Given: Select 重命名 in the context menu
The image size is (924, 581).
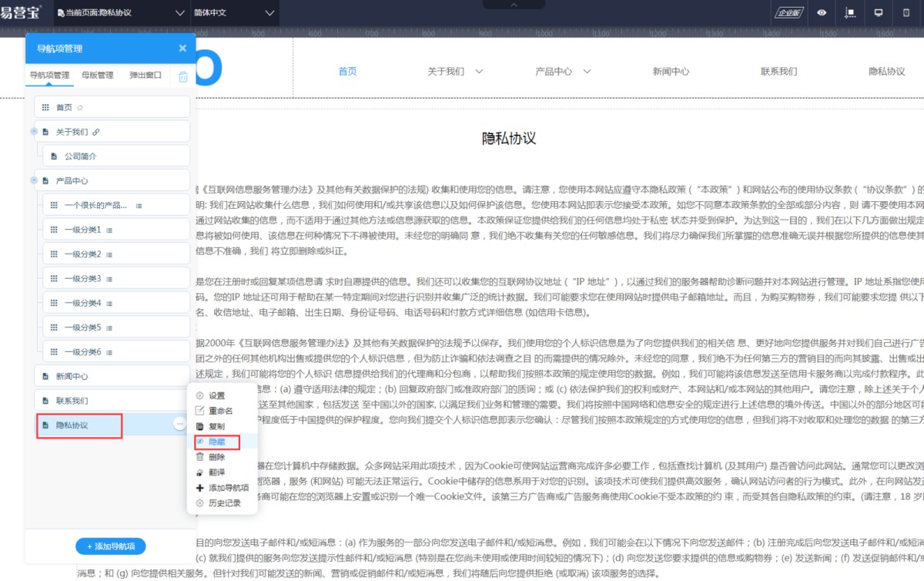Looking at the screenshot, I should tap(220, 411).
